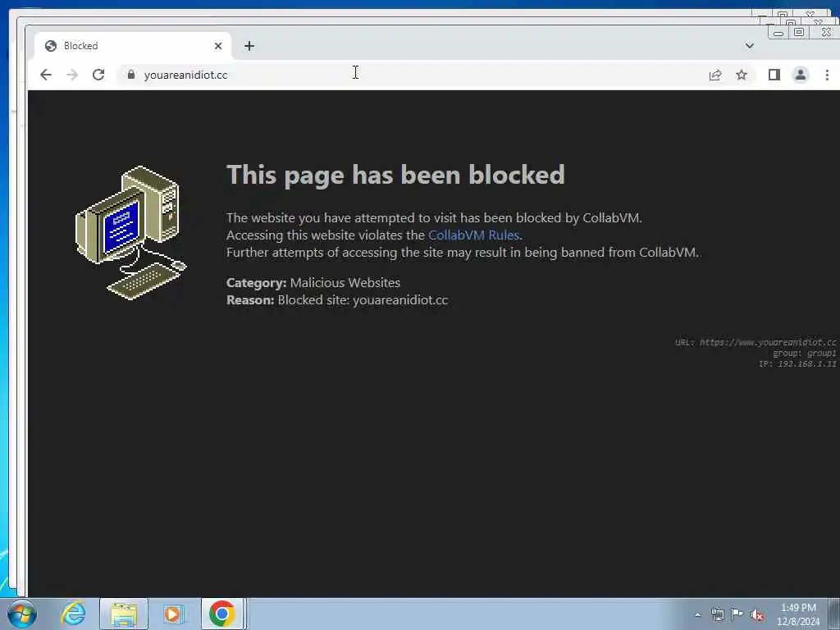
Task: Click the 'This page has been blocked' heading
Action: 395,176
